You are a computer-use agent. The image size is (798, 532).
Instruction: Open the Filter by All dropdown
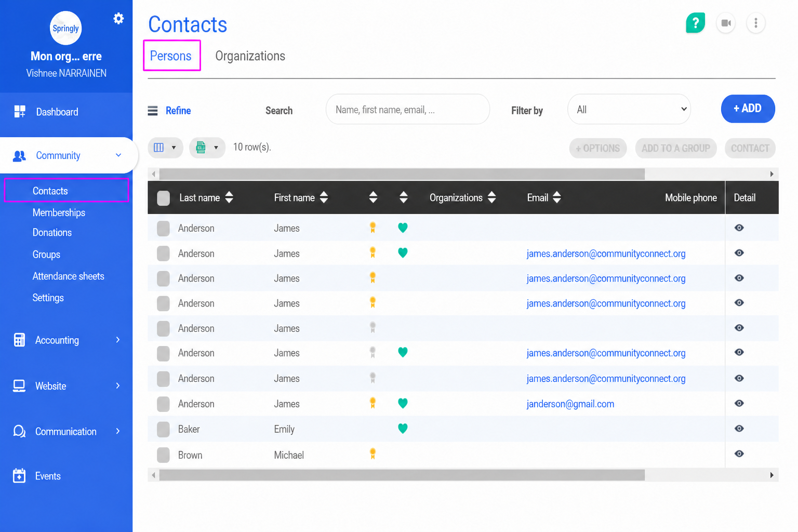pyautogui.click(x=629, y=109)
